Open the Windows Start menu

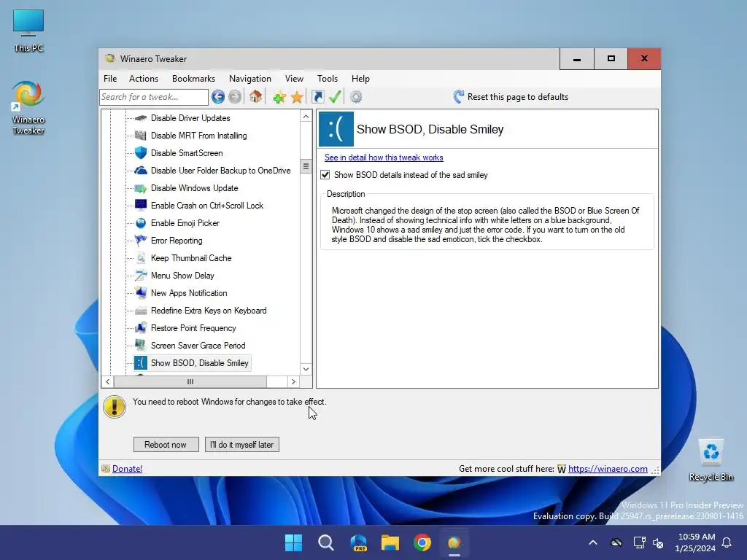click(293, 542)
